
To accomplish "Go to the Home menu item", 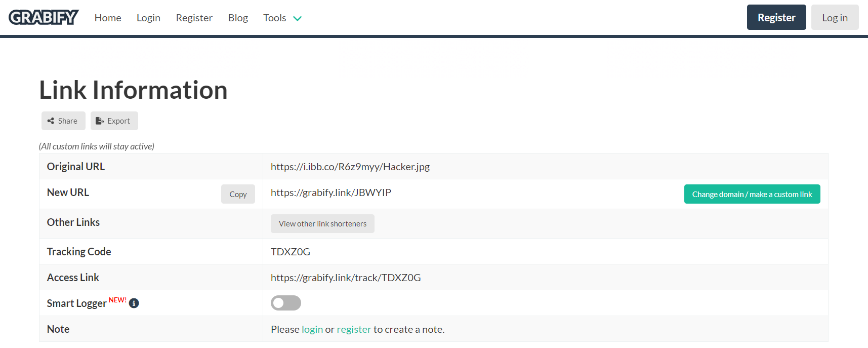I will coord(108,18).
